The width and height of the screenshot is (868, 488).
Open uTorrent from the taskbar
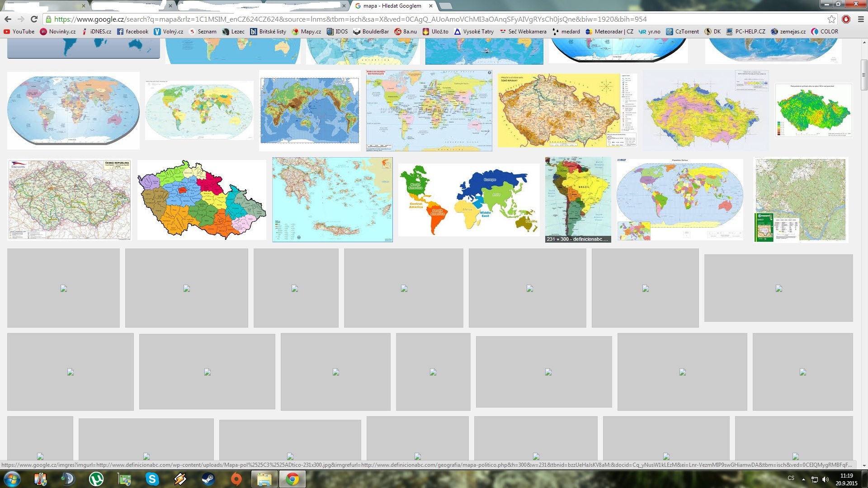(x=96, y=479)
